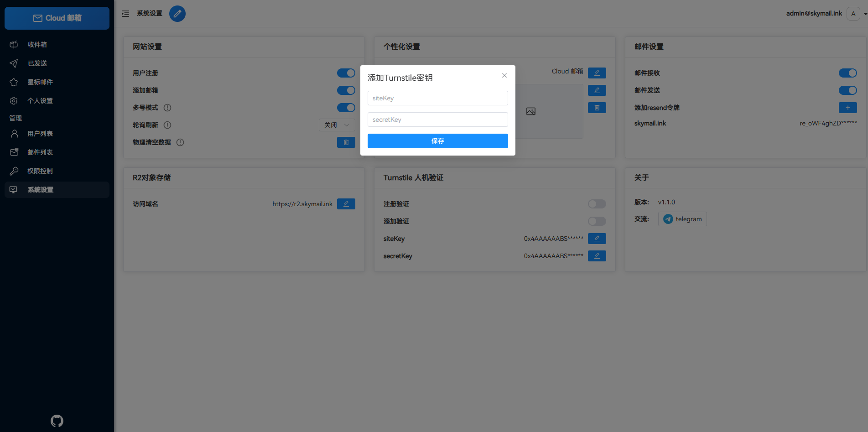The height and width of the screenshot is (432, 868).
Task: Click plus icon to add resend token
Action: (847, 108)
